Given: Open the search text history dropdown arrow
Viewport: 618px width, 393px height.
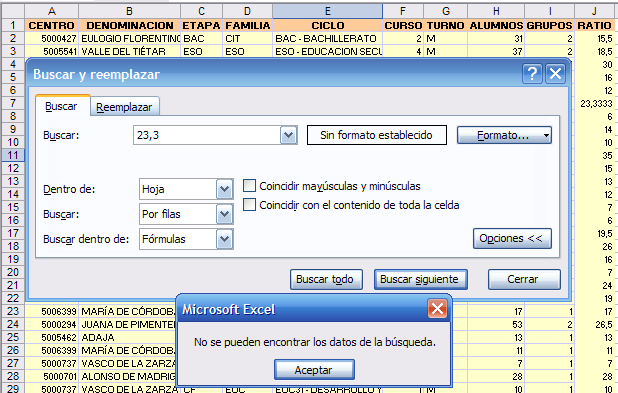Looking at the screenshot, I should [289, 135].
